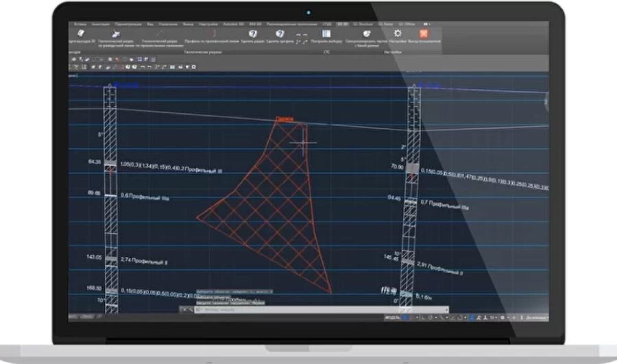
Task: Open the Десятичные units dropdown in status bar
Action: pos(537,317)
